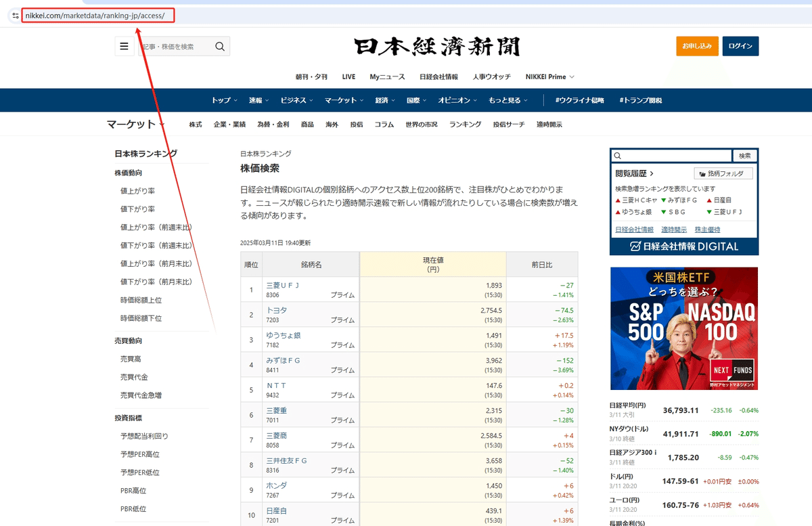Select the 株式 sub-navigation tab

pyautogui.click(x=196, y=125)
